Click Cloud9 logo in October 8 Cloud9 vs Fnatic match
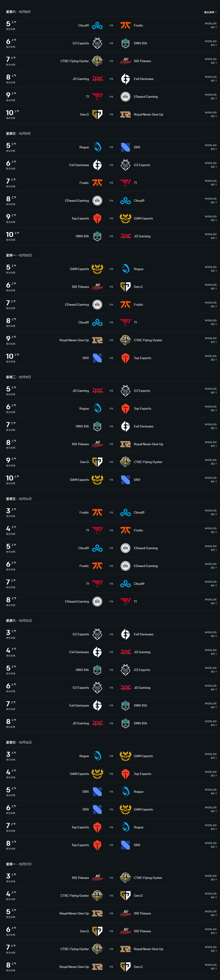The height and width of the screenshot is (980, 220). click(x=97, y=25)
